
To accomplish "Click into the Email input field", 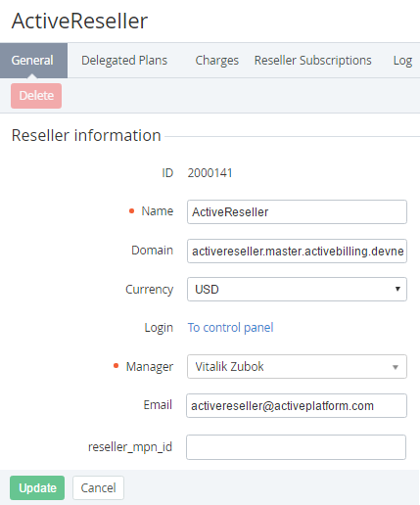I will click(x=297, y=406).
